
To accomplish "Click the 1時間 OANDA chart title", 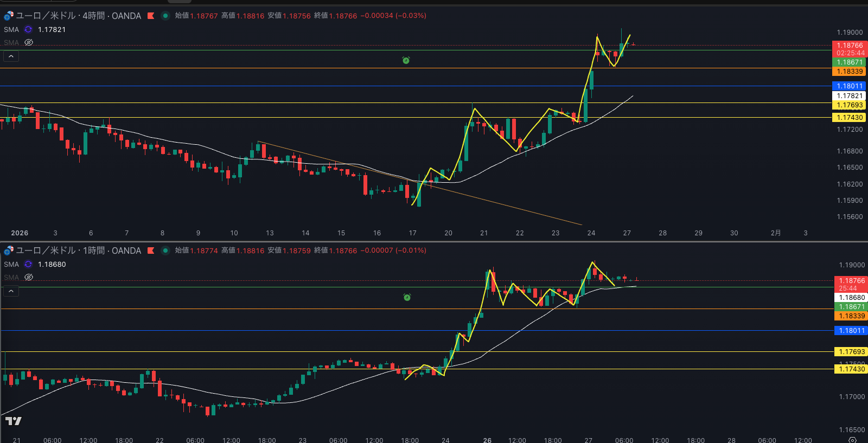I will point(79,251).
